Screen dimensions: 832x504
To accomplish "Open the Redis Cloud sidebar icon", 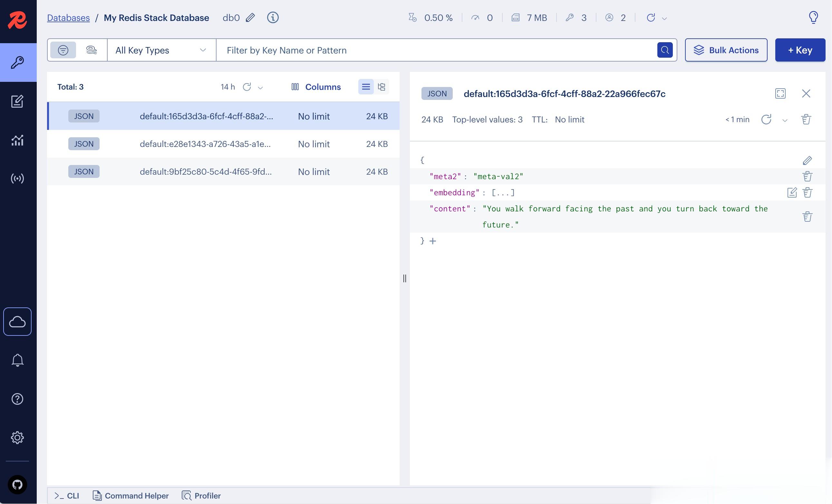I will [x=17, y=322].
